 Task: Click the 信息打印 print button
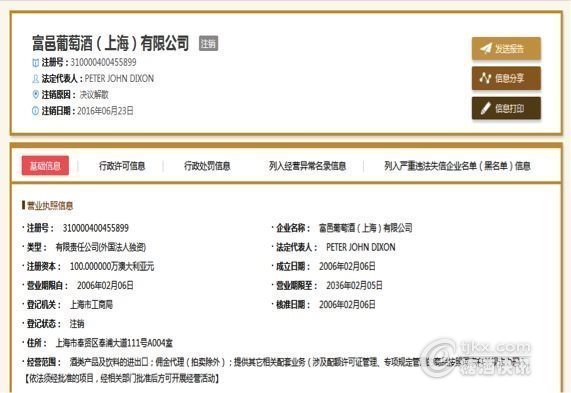point(506,108)
